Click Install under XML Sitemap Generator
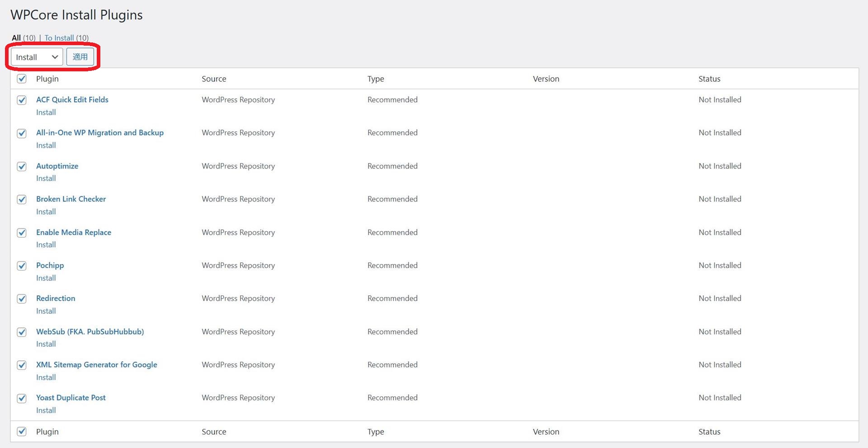 [46, 378]
